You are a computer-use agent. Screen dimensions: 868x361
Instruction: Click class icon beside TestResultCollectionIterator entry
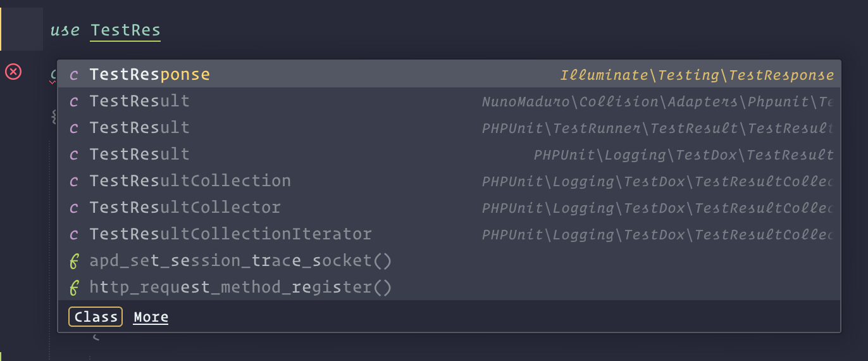[74, 234]
